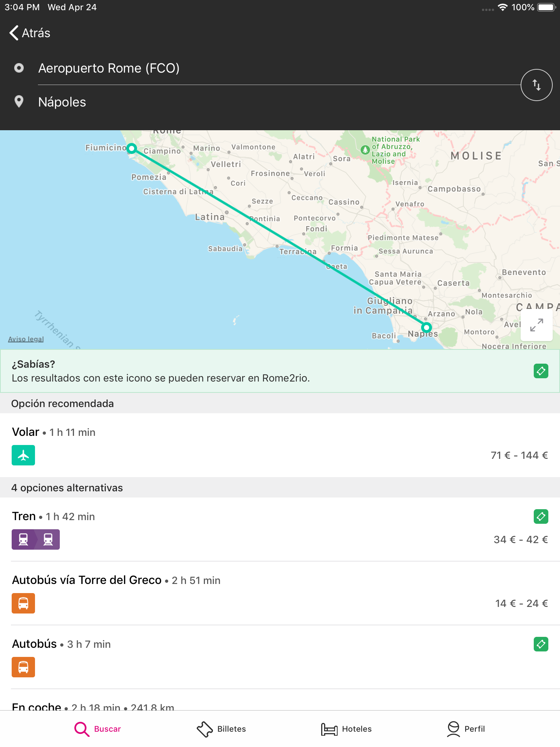Open the Tren 1 h 42 min option
The image size is (560, 747).
[280, 529]
